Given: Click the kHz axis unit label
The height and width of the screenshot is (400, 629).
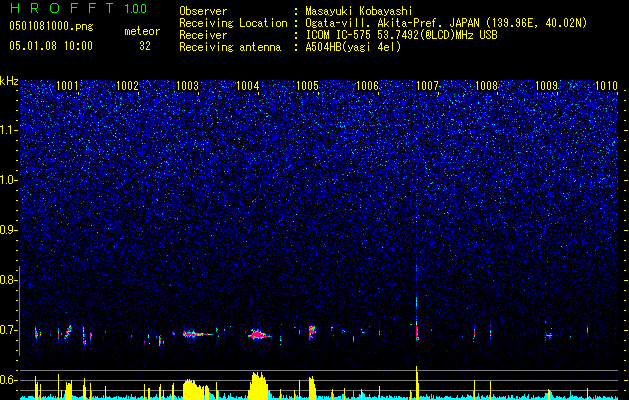Looking at the screenshot, I should pyautogui.click(x=9, y=81).
